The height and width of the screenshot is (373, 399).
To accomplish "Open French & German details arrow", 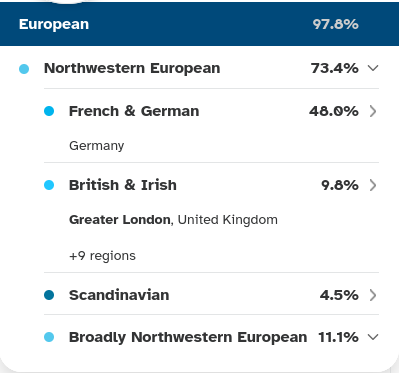I will coord(373,111).
